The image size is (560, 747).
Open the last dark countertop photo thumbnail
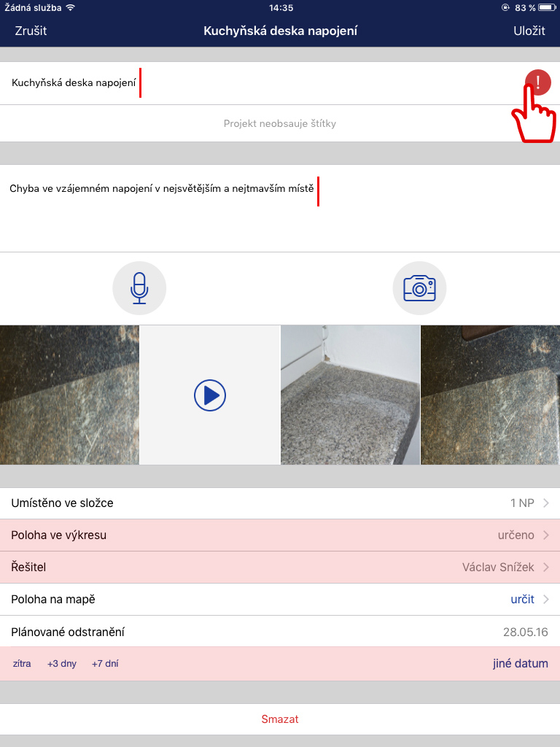pos(491,395)
